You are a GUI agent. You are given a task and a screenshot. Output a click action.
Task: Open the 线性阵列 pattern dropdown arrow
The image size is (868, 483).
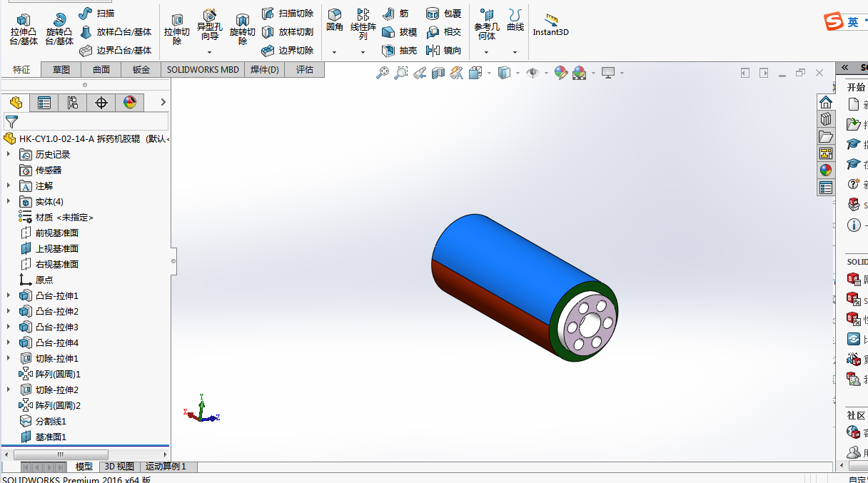coord(363,52)
